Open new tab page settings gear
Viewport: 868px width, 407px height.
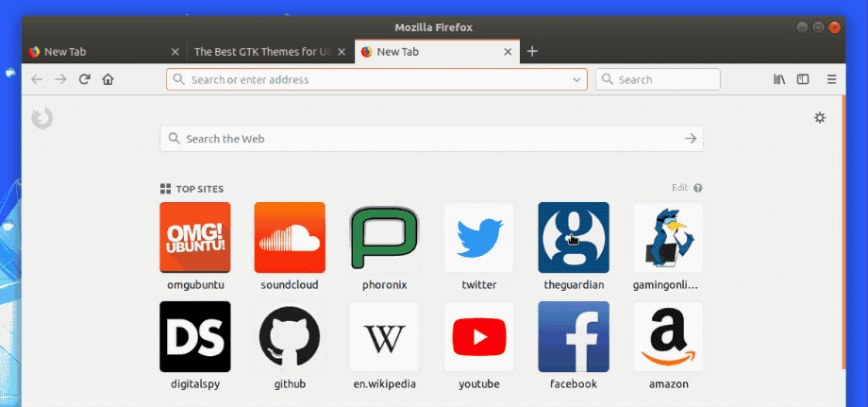coord(820,117)
